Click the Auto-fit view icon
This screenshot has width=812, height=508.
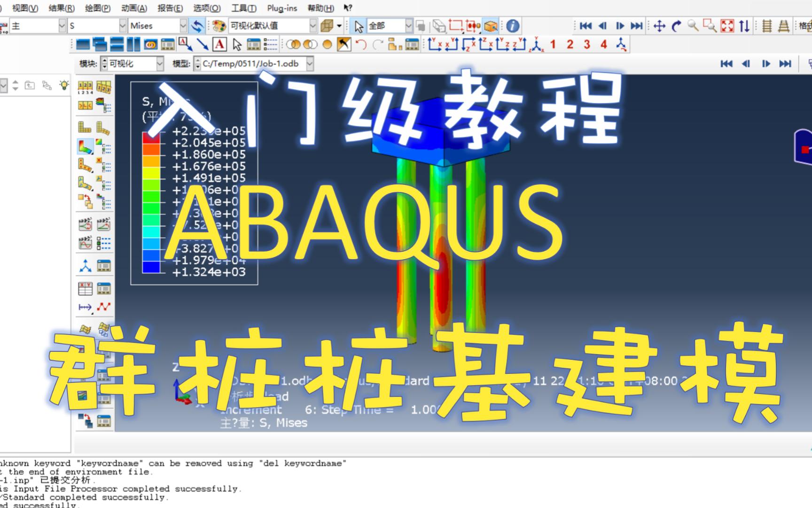click(x=727, y=26)
